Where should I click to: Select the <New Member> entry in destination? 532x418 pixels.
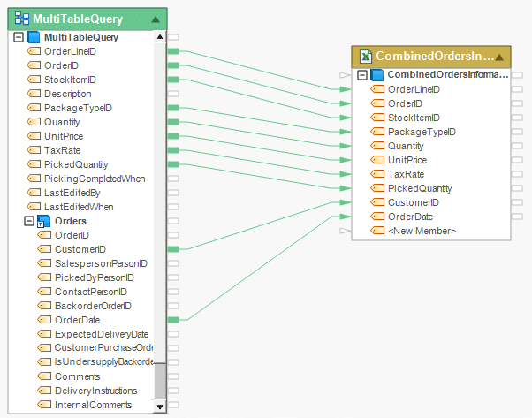tap(422, 231)
